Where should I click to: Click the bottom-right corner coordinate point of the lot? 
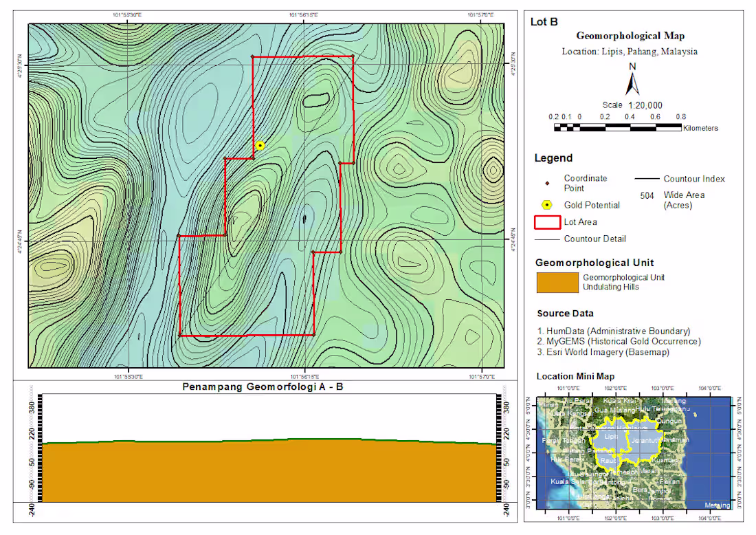(314, 334)
